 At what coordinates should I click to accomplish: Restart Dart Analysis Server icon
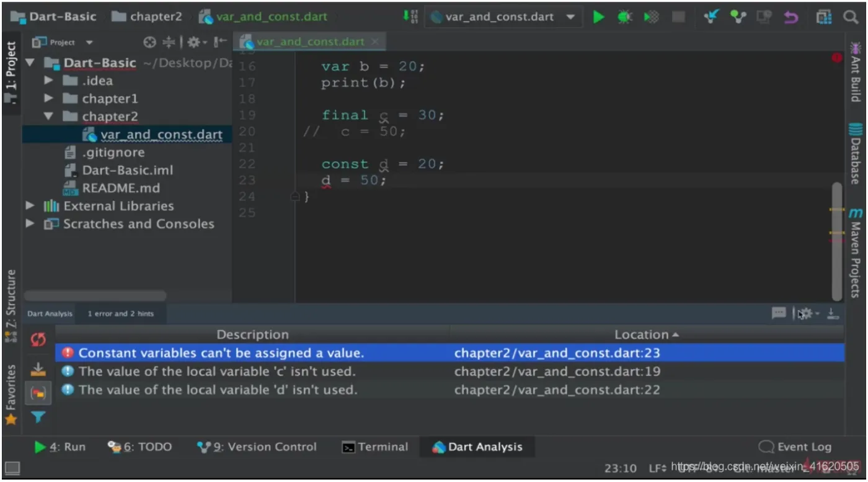(x=38, y=339)
